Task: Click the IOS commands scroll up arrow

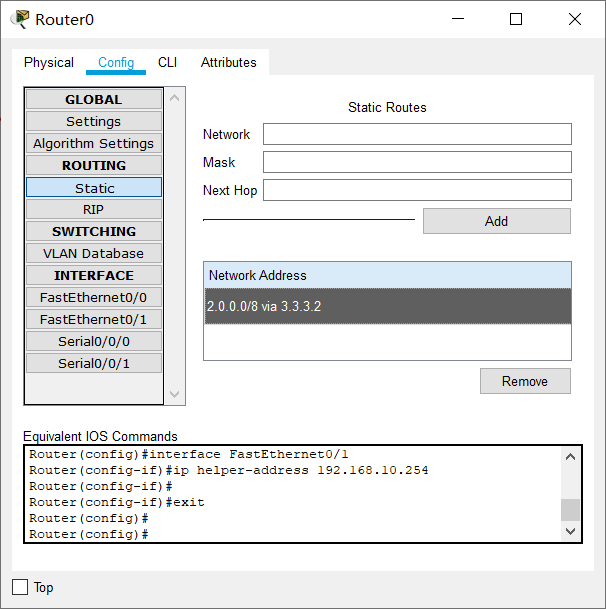Action: [570, 457]
